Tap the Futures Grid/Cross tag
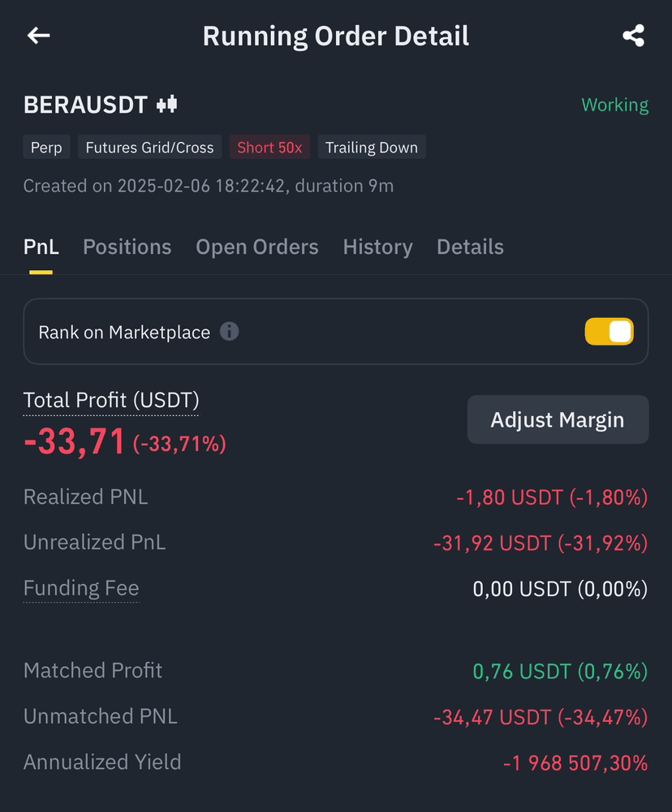 point(149,147)
